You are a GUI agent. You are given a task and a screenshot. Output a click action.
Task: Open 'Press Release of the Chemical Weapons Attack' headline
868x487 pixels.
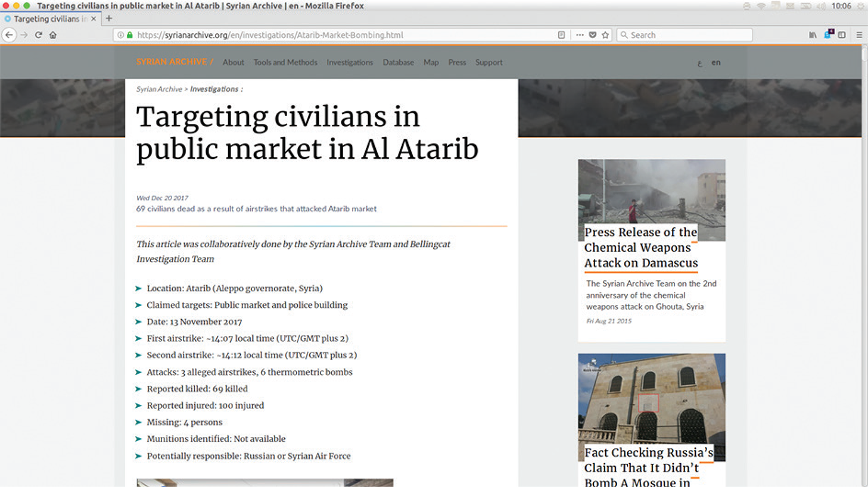[641, 248]
